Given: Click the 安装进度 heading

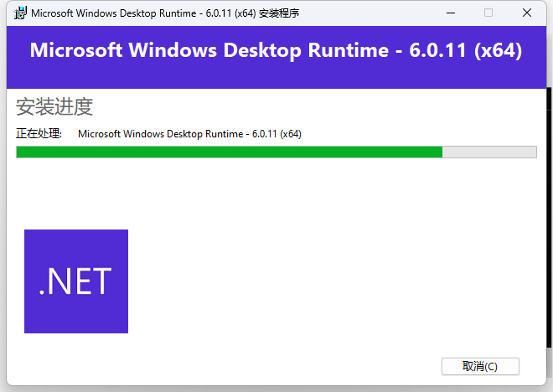Looking at the screenshot, I should click(x=54, y=106).
